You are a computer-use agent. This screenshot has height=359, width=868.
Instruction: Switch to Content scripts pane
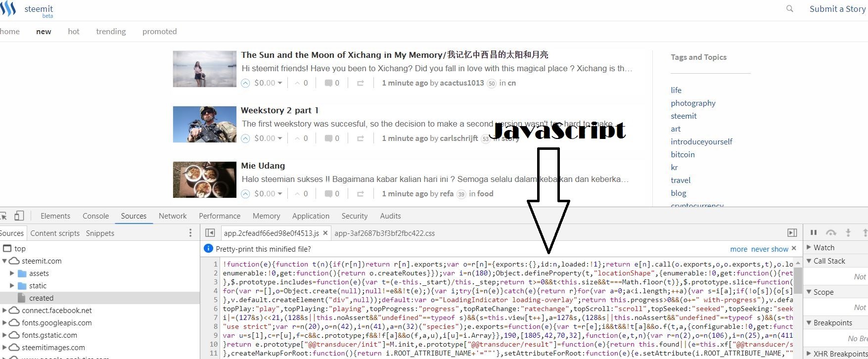55,233
